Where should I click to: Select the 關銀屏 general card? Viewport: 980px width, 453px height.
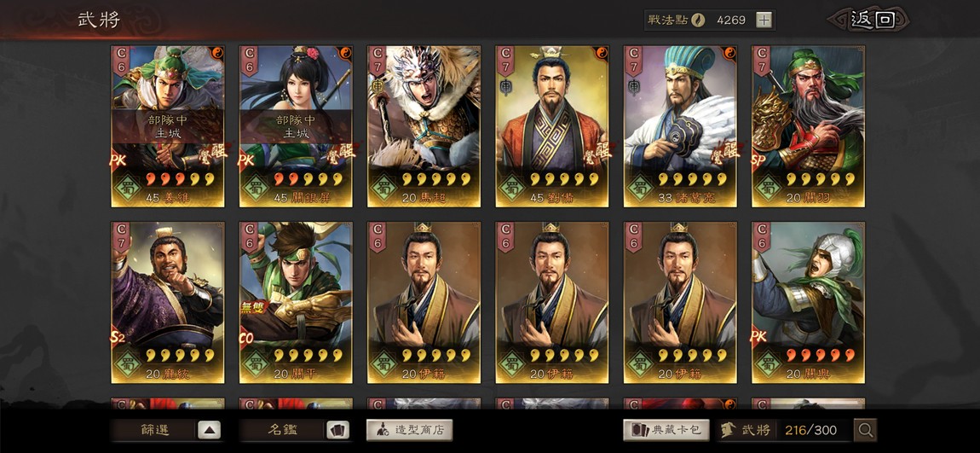point(296,126)
